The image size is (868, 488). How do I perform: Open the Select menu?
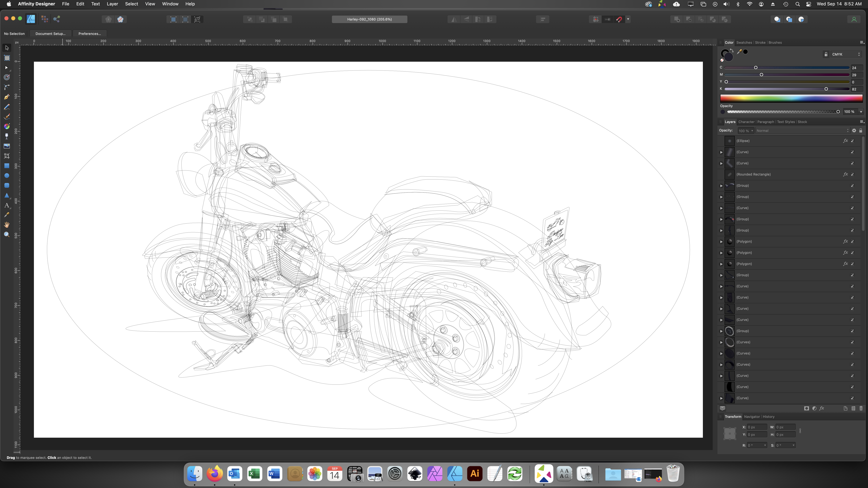click(x=131, y=4)
